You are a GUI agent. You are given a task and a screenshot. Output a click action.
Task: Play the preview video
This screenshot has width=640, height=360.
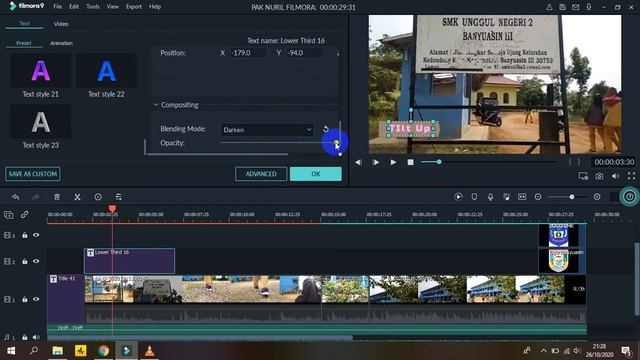point(393,162)
